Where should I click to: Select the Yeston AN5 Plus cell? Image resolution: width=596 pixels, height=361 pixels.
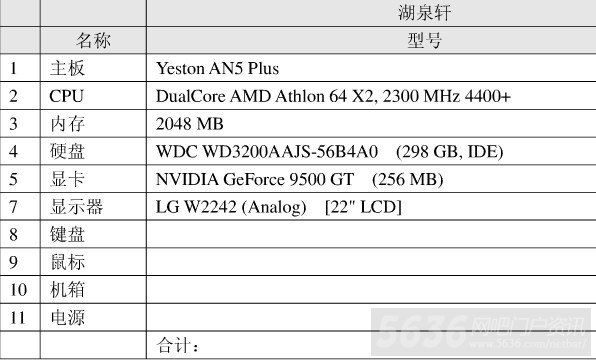point(371,68)
